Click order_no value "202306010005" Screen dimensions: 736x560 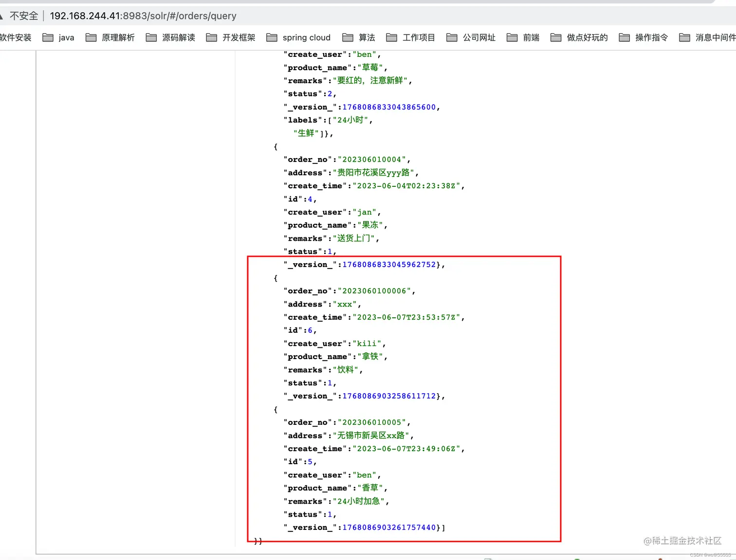(x=372, y=422)
